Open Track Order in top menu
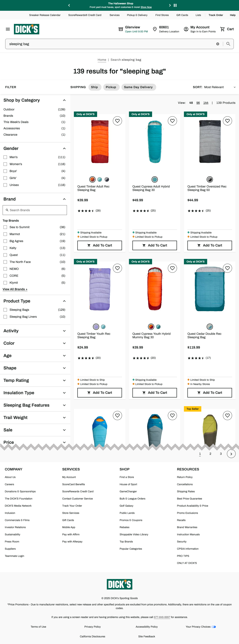Image resolution: width=239 pixels, height=644 pixels. coord(216,15)
